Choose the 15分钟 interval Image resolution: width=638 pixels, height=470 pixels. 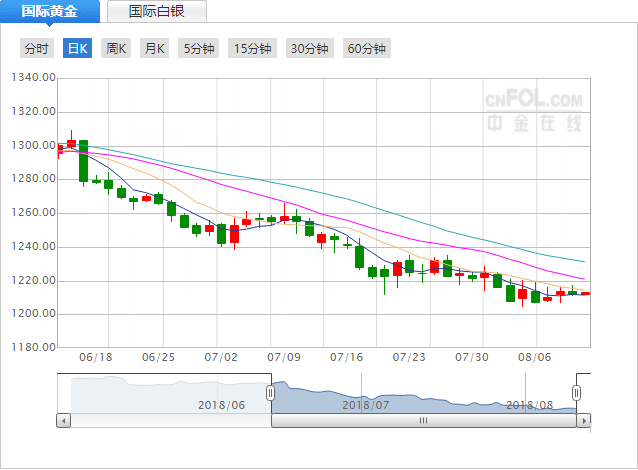tap(252, 48)
